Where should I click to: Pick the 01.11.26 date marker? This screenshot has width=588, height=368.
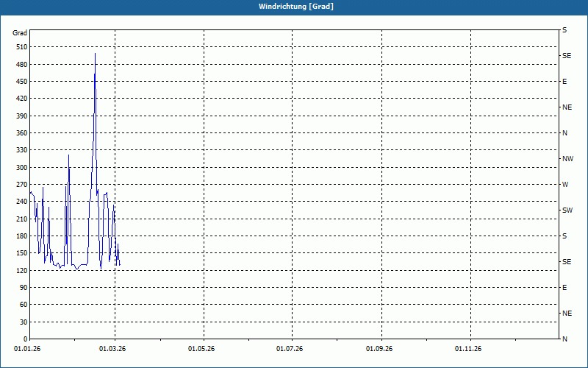[467, 348]
